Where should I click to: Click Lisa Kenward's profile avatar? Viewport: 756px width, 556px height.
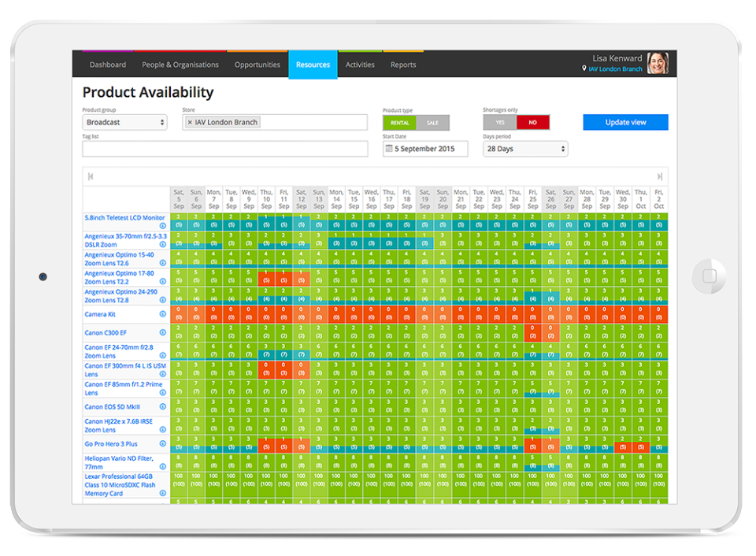tap(657, 63)
